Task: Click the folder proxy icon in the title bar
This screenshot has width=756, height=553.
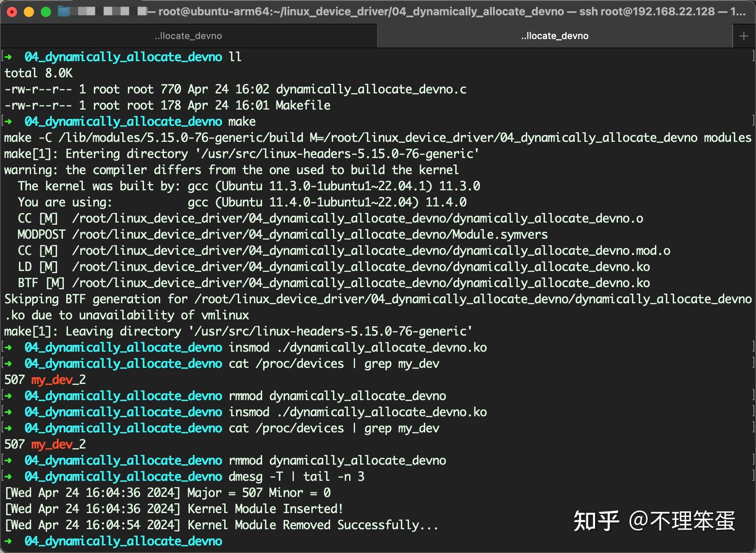Action: click(x=64, y=12)
